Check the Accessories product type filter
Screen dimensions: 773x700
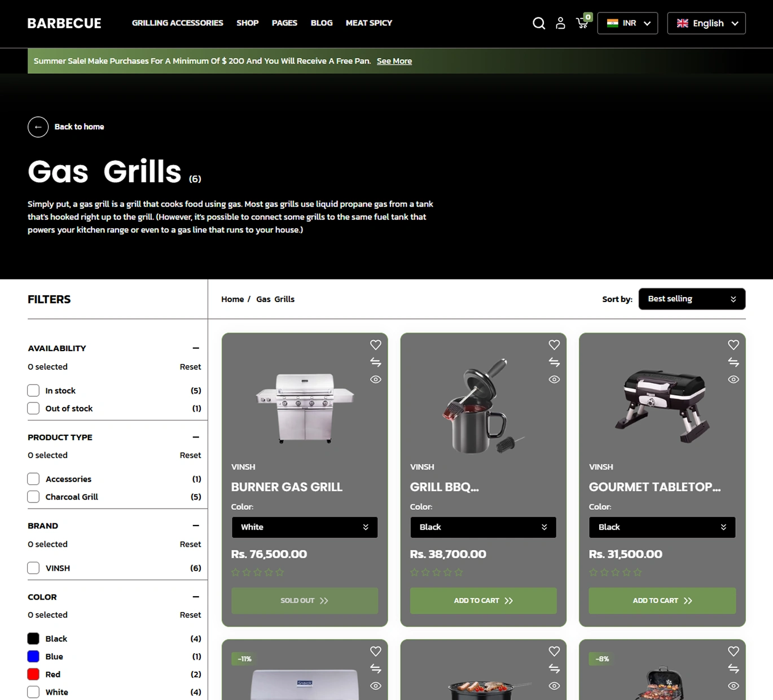click(x=33, y=479)
